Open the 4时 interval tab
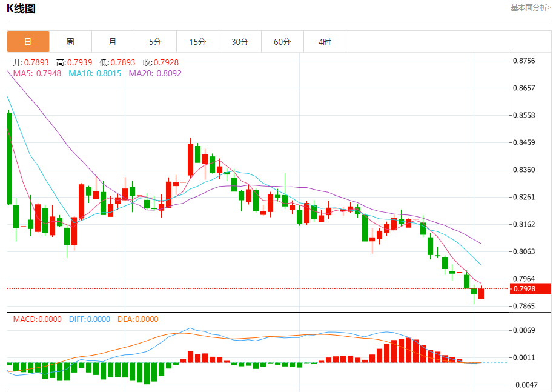 pyautogui.click(x=325, y=42)
